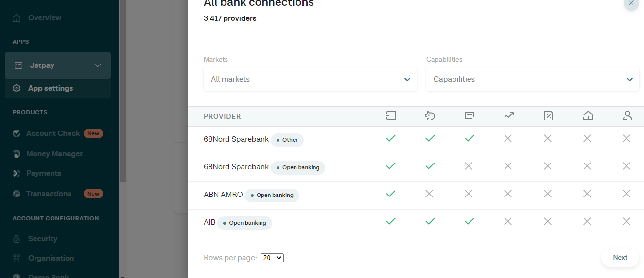Go to Overview in the sidebar

tap(44, 18)
